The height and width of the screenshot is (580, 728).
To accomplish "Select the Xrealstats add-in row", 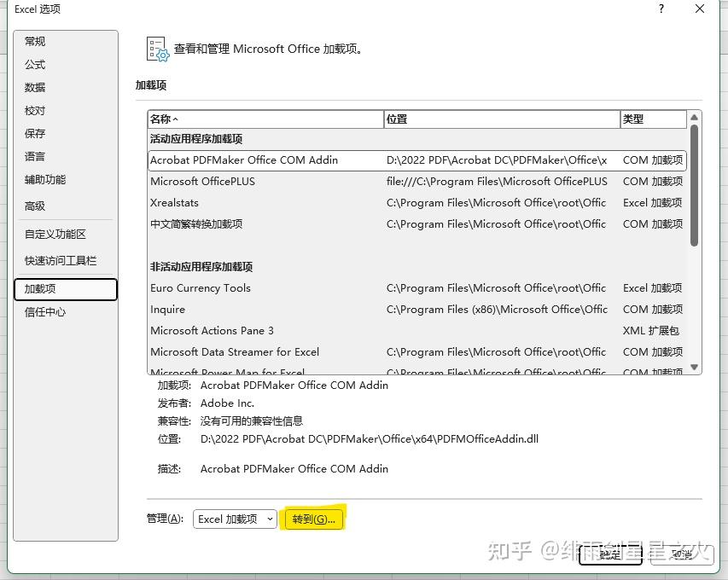I will point(417,203).
